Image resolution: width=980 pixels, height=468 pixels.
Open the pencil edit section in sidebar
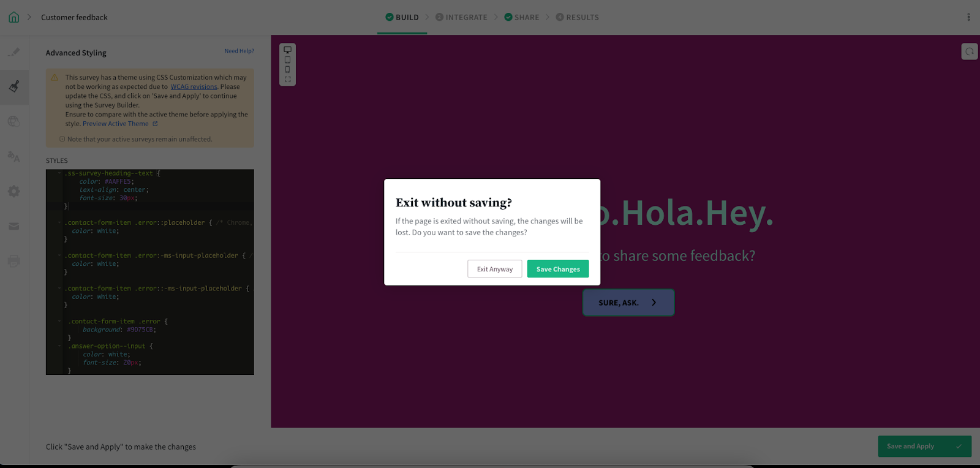point(14,53)
